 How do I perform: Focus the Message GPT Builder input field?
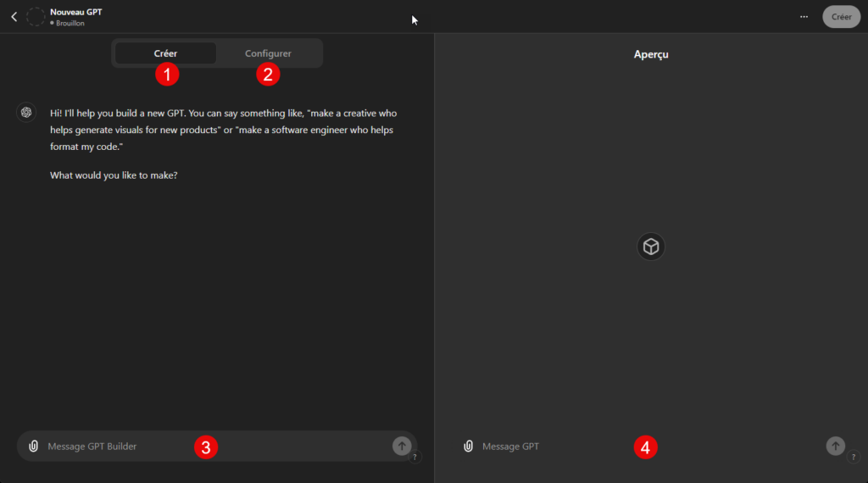217,446
